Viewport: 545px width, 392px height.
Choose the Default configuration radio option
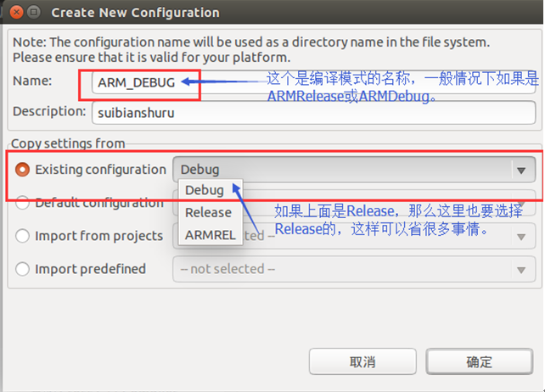[x=23, y=203]
